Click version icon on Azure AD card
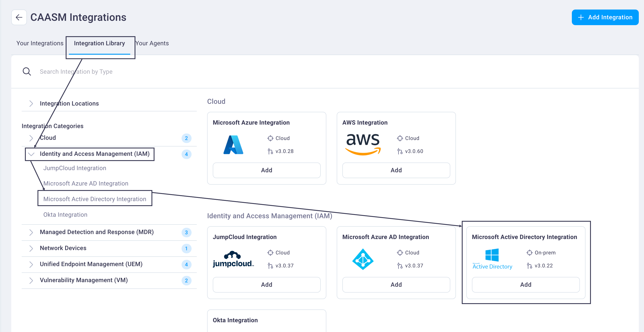The height and width of the screenshot is (332, 644). click(400, 266)
